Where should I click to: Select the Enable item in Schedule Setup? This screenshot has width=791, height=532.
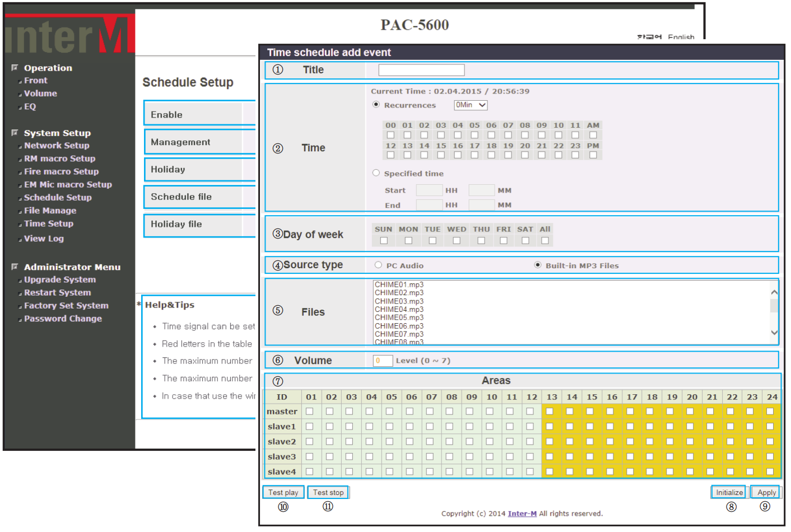coord(199,114)
